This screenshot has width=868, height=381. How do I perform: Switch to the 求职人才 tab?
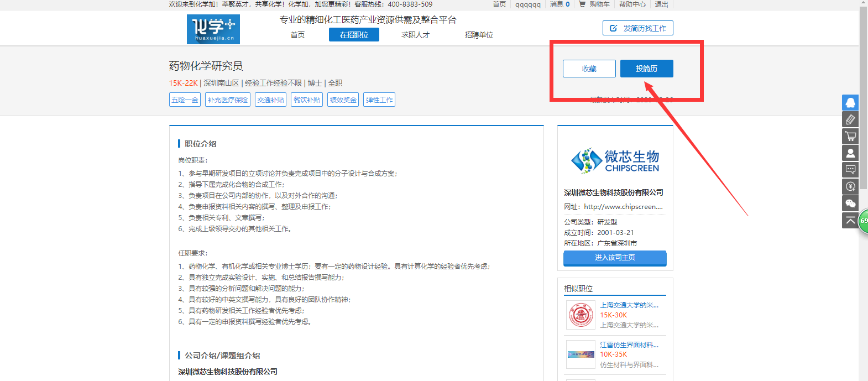click(x=415, y=35)
